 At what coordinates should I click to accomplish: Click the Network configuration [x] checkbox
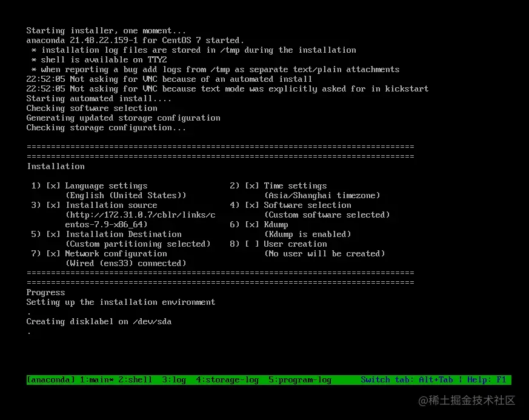tap(53, 254)
